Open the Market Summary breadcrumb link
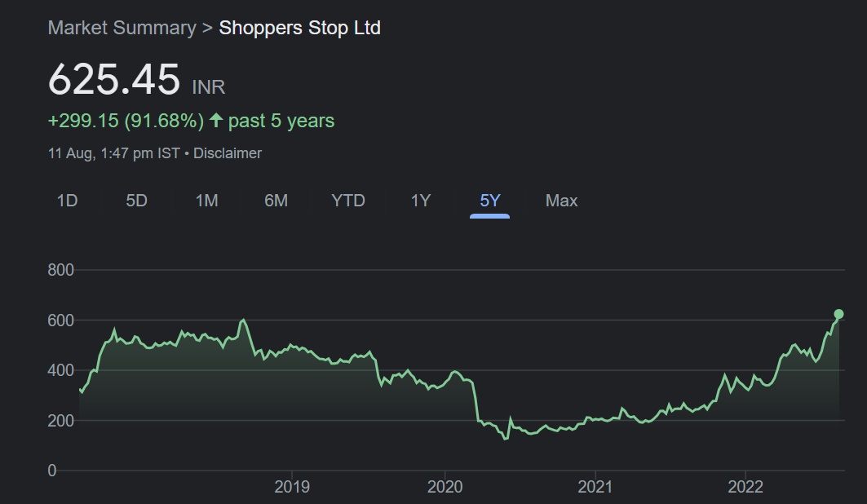 (122, 28)
